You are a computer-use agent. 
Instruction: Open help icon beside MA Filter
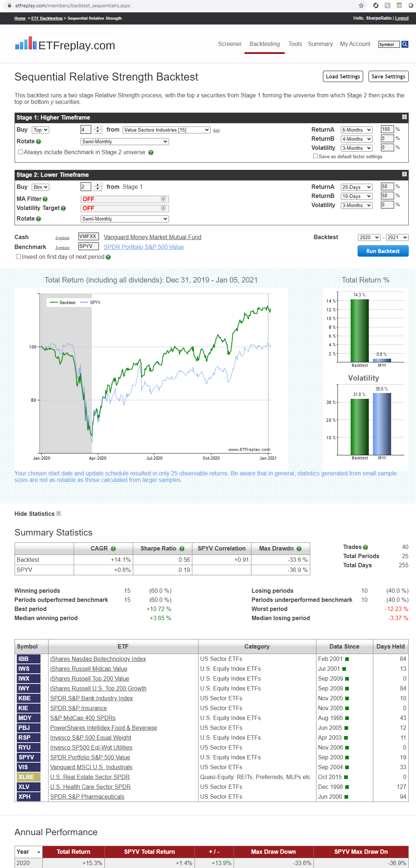click(x=45, y=199)
